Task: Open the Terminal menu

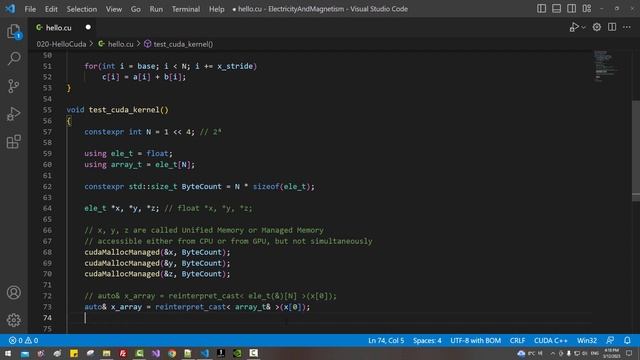Action: point(186,9)
